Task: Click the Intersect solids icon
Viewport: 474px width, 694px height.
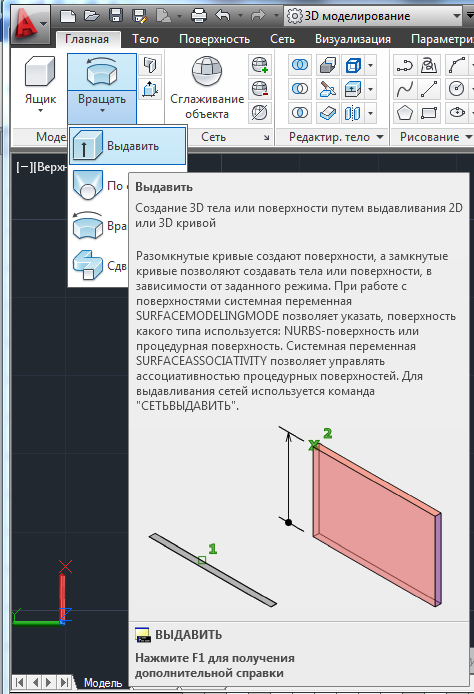Action: pos(300,113)
